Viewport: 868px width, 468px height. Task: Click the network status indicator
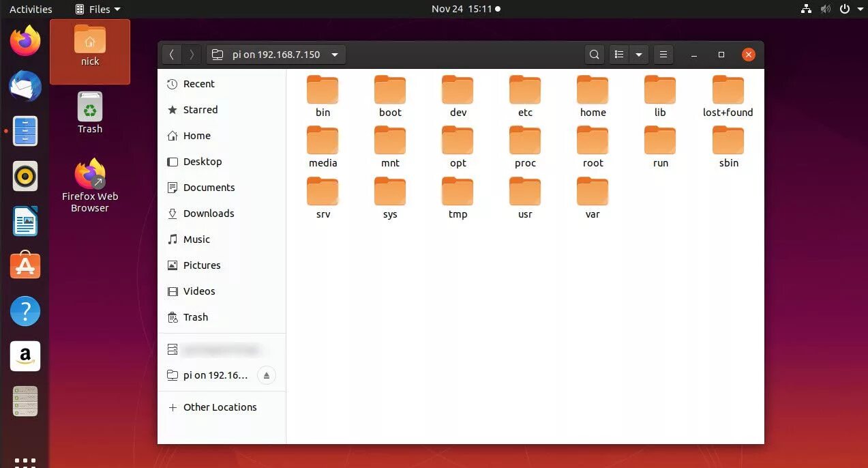tap(806, 9)
